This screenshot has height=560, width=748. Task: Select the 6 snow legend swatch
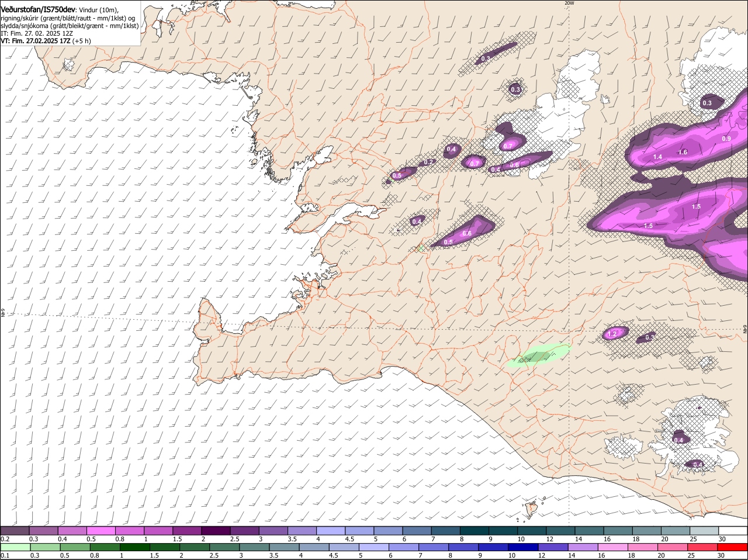point(417,531)
